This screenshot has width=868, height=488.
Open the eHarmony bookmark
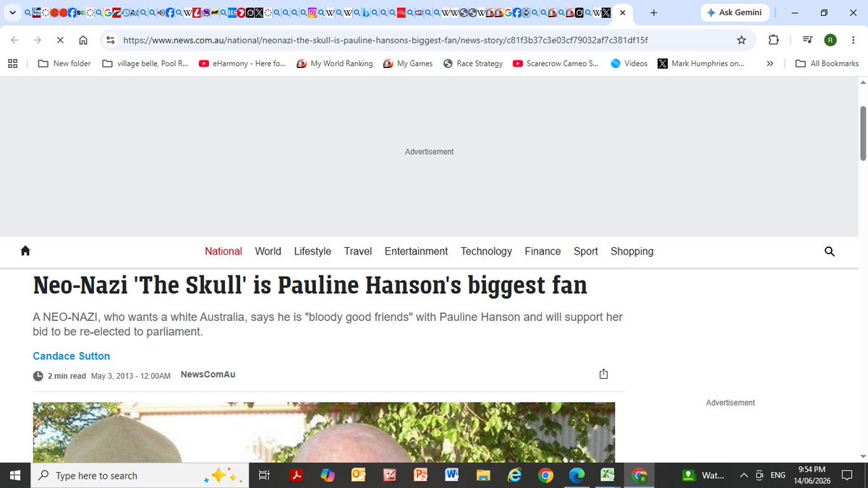click(242, 64)
